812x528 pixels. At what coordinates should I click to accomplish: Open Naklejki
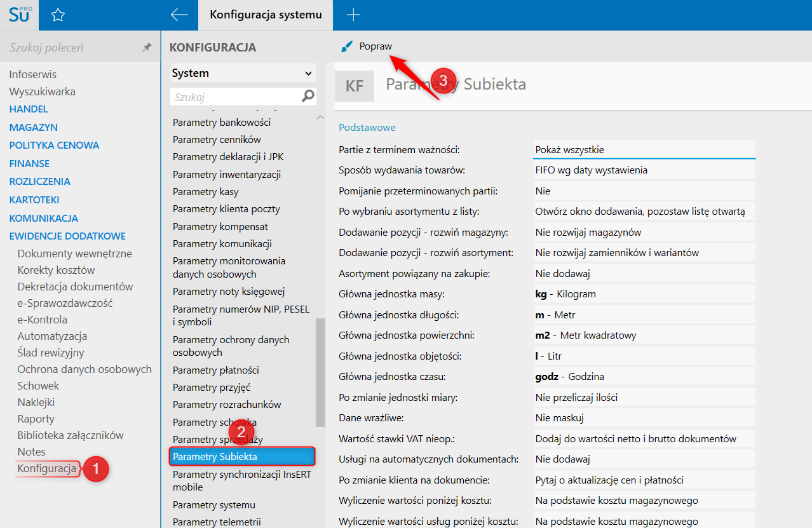(36, 402)
